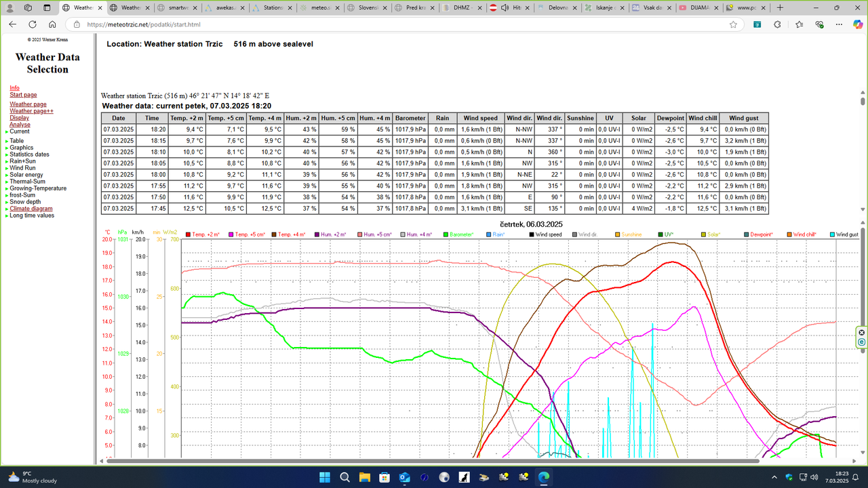Image resolution: width=868 pixels, height=488 pixels.
Task: Toggle the Barometer legend green swatch
Action: 446,235
